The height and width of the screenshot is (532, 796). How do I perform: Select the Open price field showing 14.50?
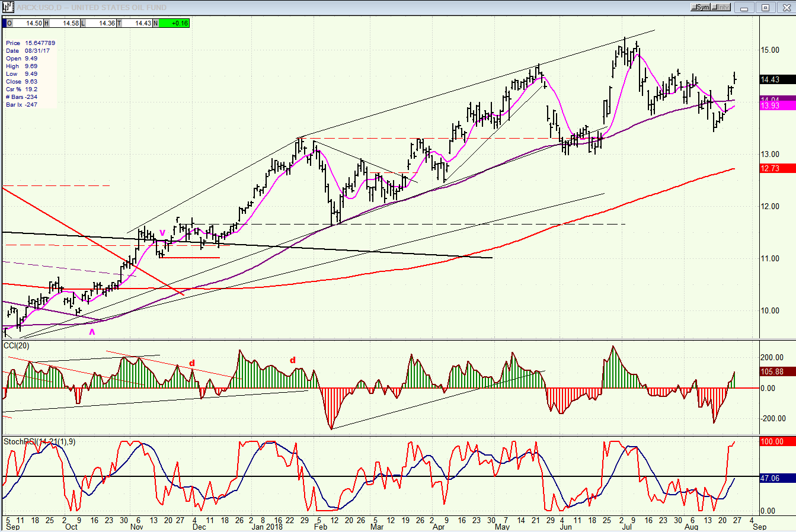click(25, 23)
